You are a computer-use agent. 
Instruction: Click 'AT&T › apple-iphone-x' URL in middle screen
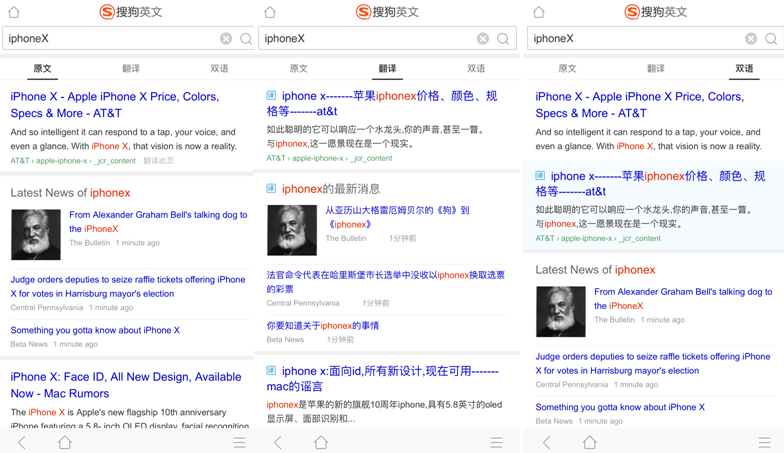pos(329,158)
